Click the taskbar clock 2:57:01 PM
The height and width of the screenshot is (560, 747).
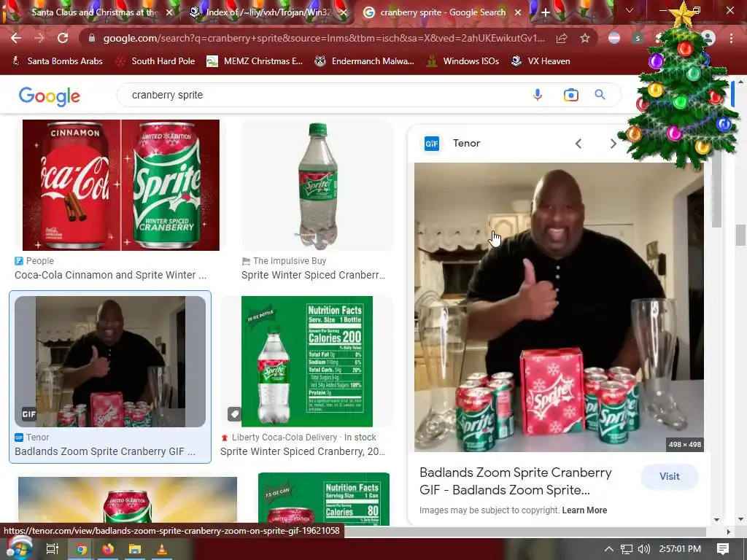pos(680,549)
